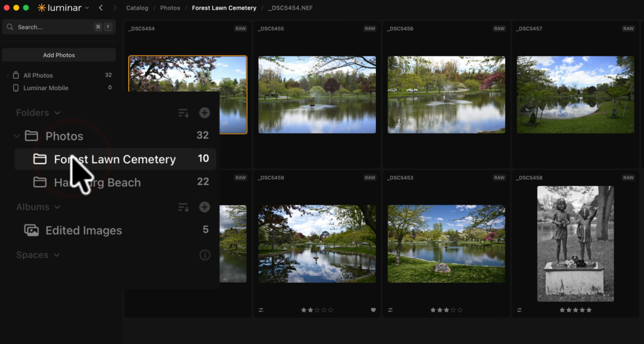Click the _DSC5453 file name label
644x344 pixels.
coord(400,178)
